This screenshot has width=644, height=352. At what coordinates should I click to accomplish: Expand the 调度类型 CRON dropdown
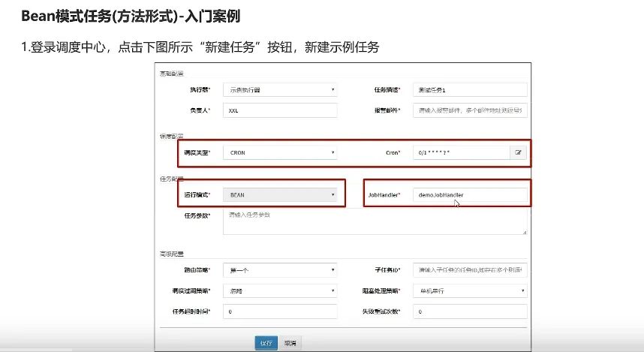280,152
